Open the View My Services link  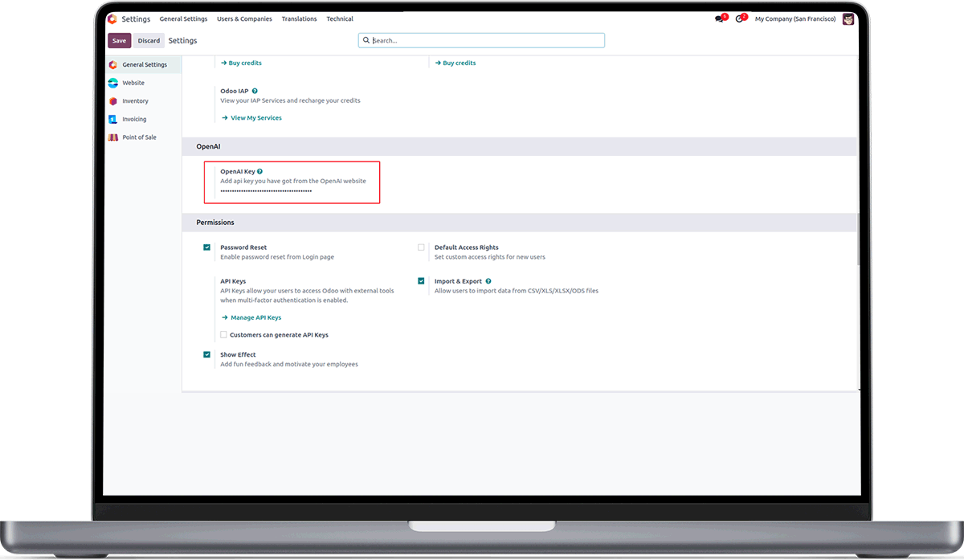tap(251, 117)
